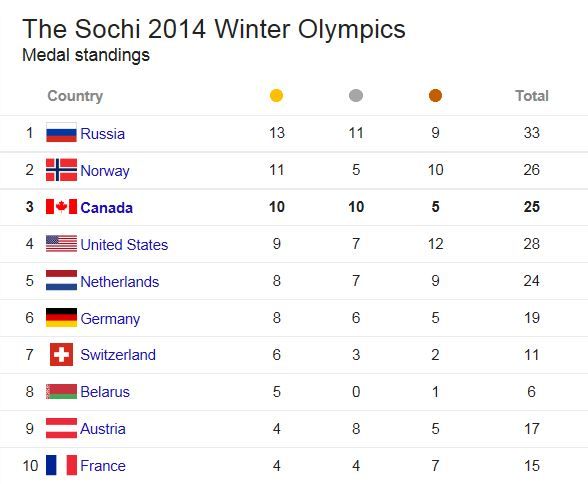Follow the United States link
588x484 pixels.
tap(124, 244)
